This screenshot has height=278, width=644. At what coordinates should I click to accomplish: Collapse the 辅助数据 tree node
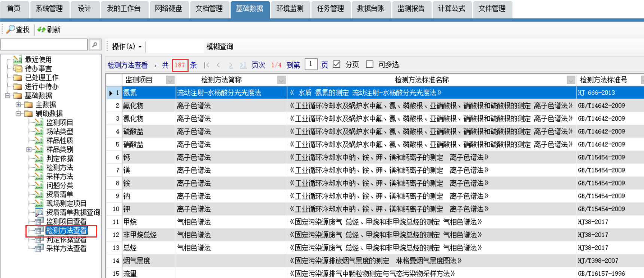point(18,114)
